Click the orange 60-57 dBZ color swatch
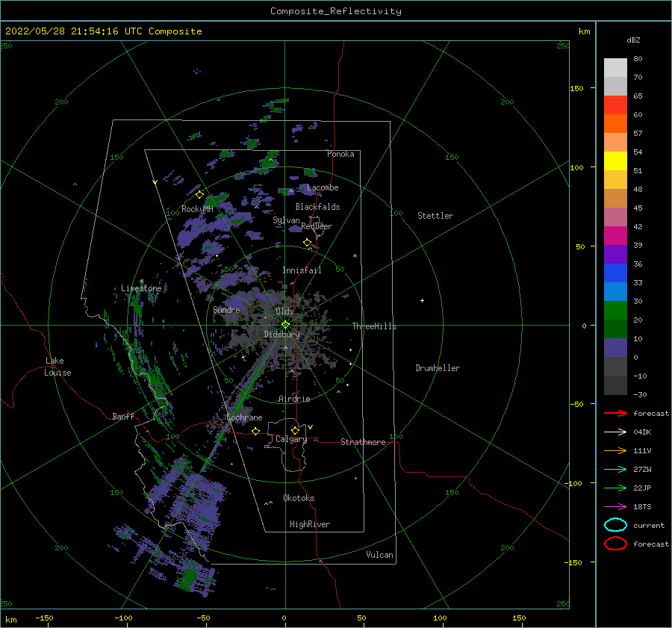This screenshot has width=672, height=628. pos(615,124)
